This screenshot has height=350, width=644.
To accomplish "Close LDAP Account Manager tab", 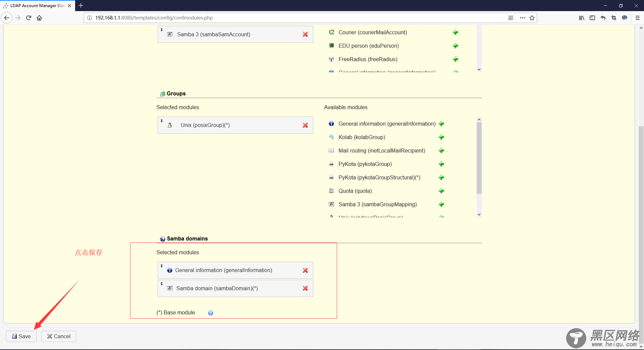I will (69, 6).
